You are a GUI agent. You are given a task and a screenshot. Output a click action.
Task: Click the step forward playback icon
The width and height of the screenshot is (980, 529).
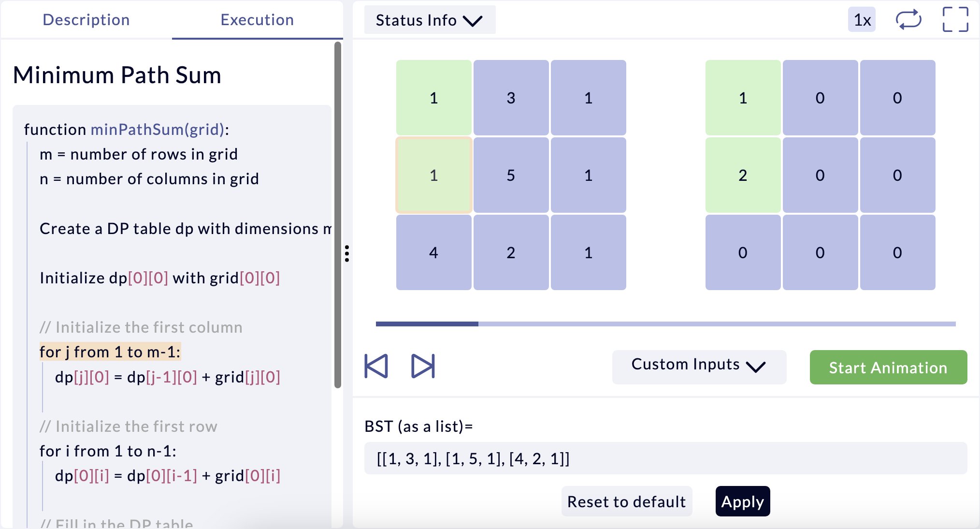point(421,366)
